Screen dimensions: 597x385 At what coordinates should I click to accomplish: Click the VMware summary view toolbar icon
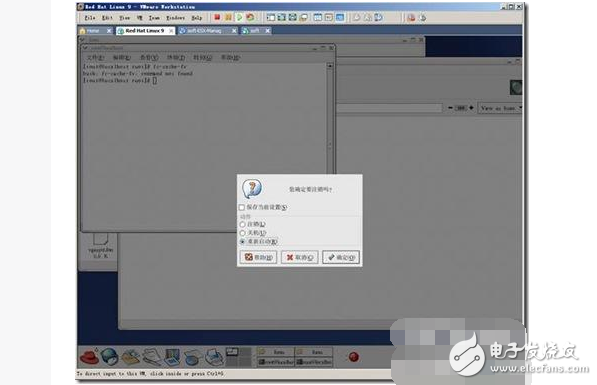[x=318, y=18]
